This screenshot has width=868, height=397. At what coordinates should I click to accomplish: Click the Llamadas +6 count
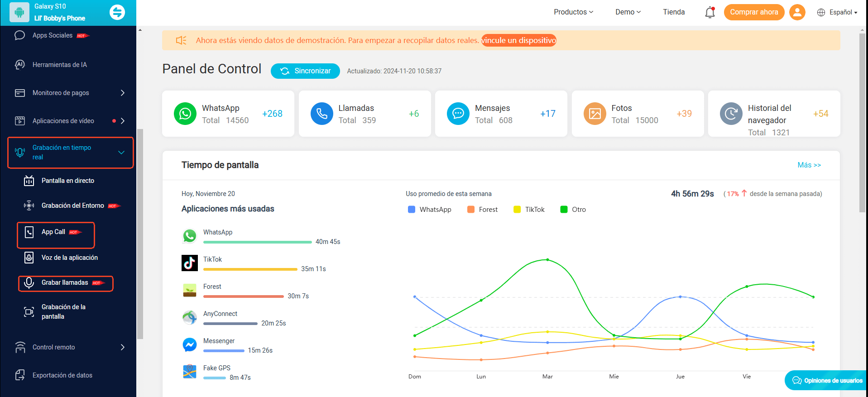click(414, 114)
